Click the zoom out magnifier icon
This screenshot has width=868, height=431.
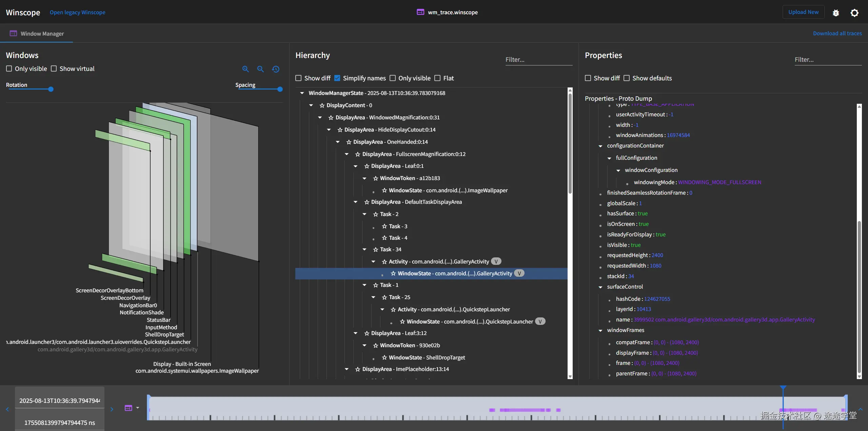pos(260,69)
